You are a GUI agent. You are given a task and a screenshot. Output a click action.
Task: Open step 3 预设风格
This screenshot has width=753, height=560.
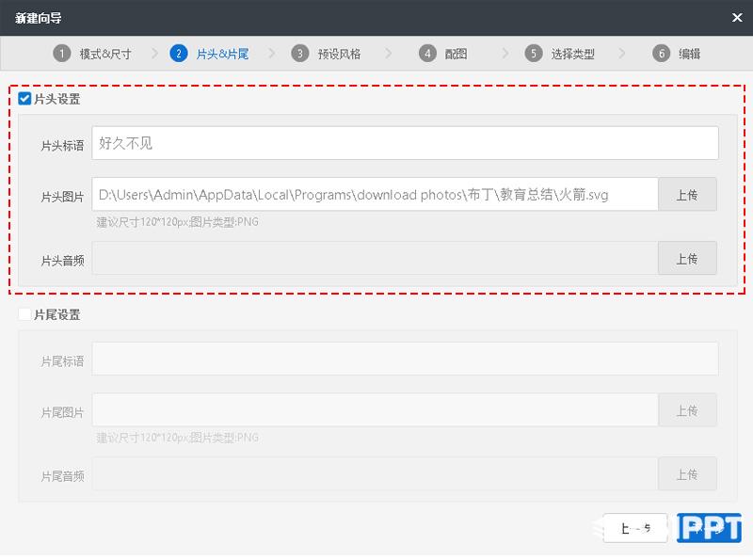326,54
